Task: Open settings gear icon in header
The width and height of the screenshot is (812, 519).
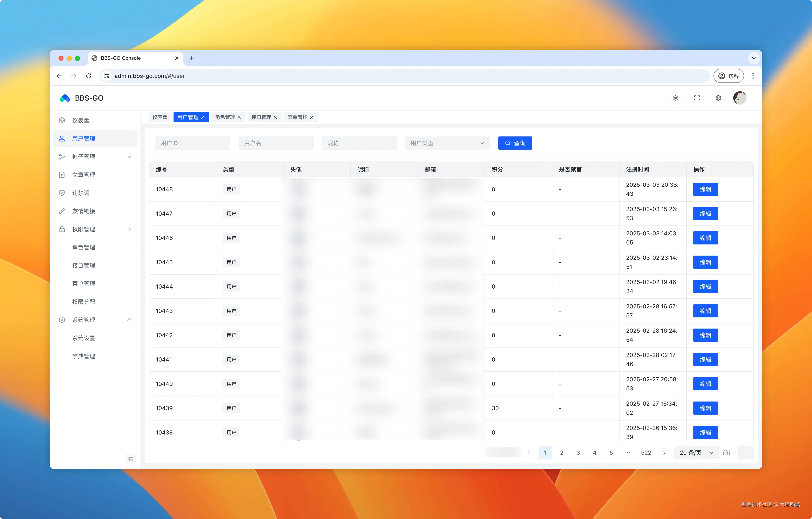Action: pyautogui.click(x=718, y=98)
